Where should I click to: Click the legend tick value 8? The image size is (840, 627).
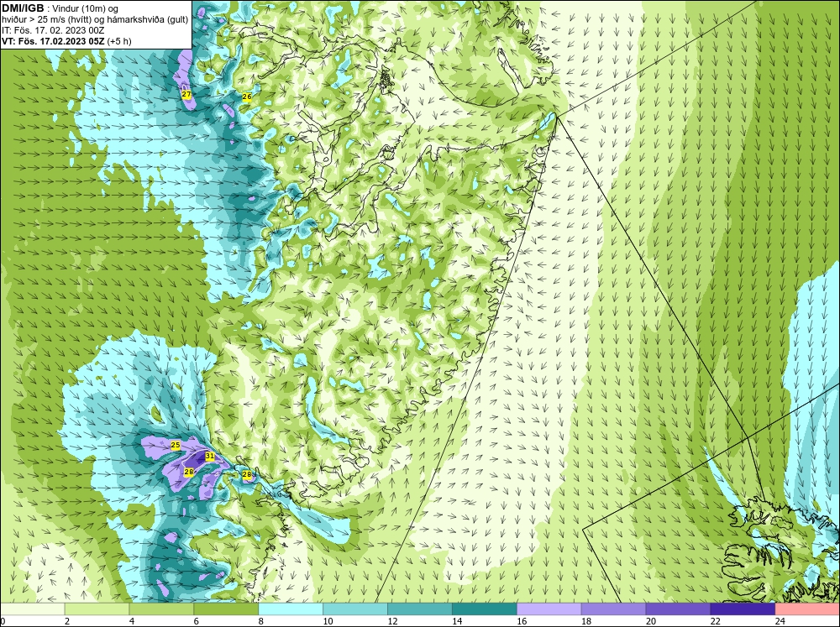coord(261,621)
